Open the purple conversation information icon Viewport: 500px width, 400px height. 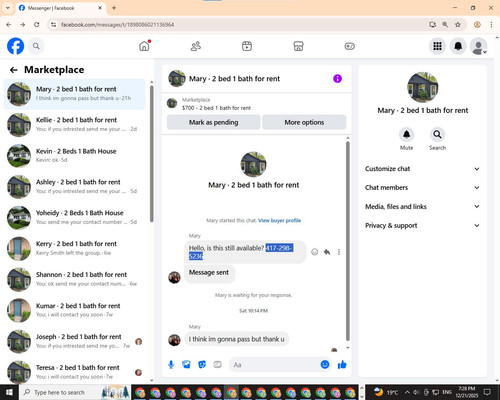337,79
